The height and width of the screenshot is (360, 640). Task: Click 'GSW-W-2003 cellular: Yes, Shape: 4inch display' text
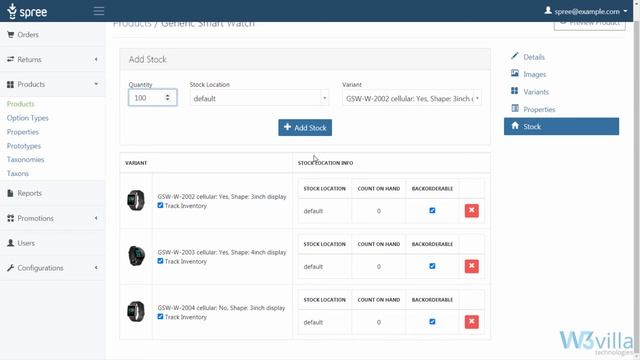pos(222,252)
